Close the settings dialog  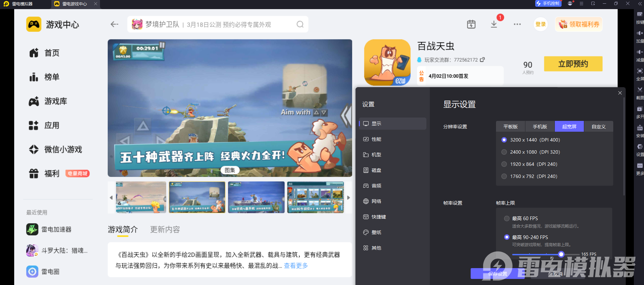pyautogui.click(x=620, y=93)
